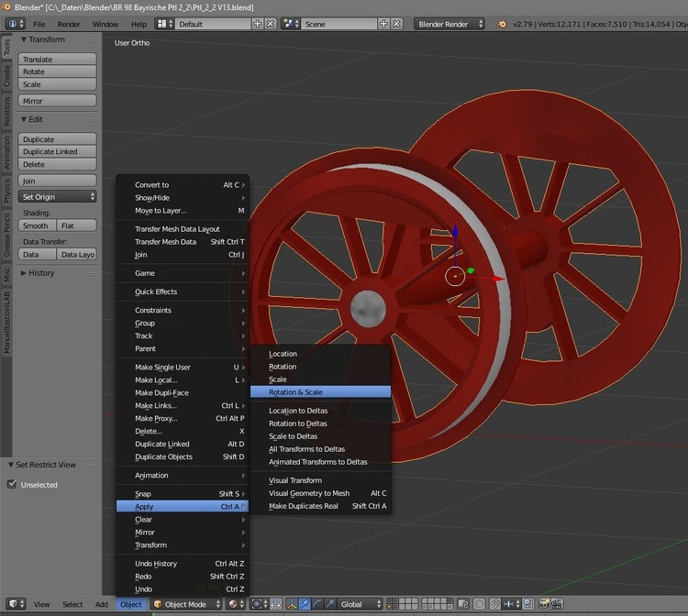Open the scene browse icon

tap(291, 24)
